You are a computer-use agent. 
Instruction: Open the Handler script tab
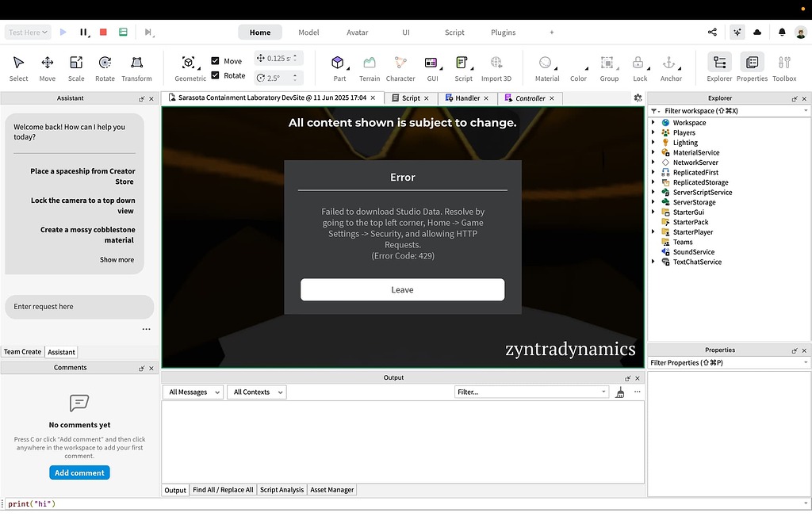(x=466, y=98)
